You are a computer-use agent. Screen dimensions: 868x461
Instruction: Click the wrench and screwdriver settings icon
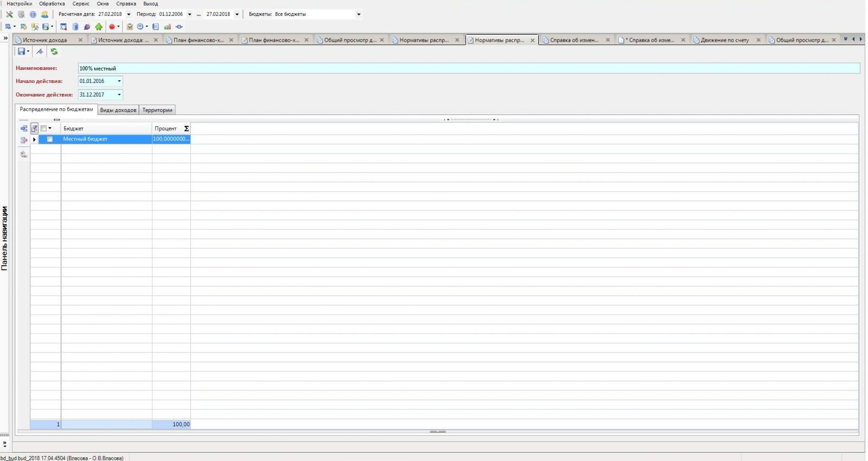[x=9, y=14]
